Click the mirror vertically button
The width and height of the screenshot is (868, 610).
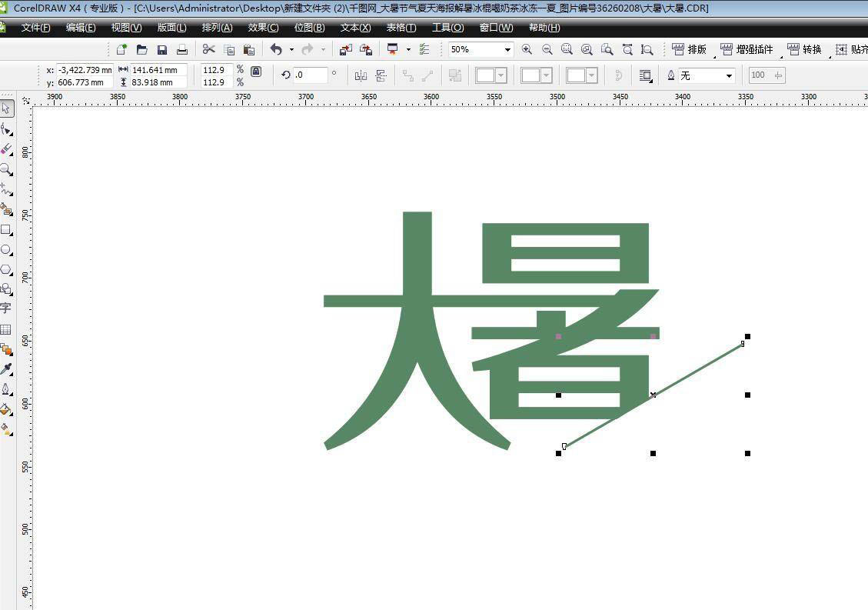click(381, 75)
